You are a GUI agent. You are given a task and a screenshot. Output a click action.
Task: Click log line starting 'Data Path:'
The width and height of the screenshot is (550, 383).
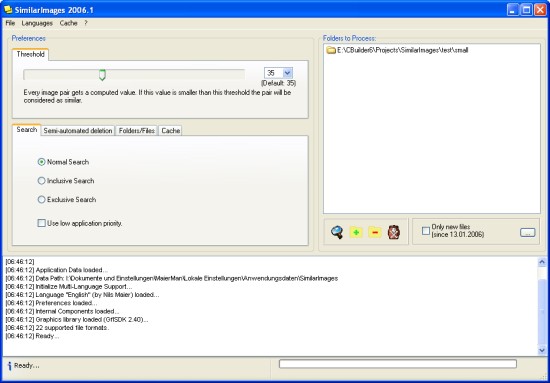[172, 278]
